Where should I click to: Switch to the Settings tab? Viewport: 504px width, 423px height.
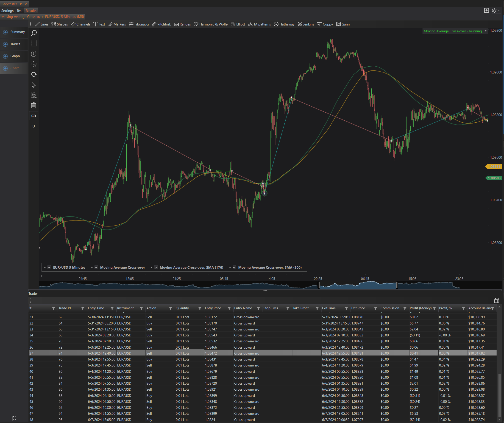(x=7, y=11)
